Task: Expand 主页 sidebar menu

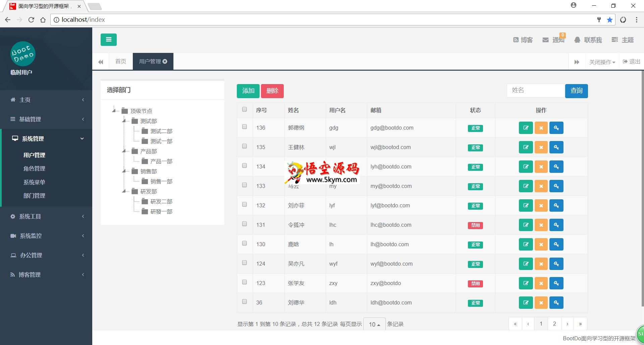Action: (46, 100)
